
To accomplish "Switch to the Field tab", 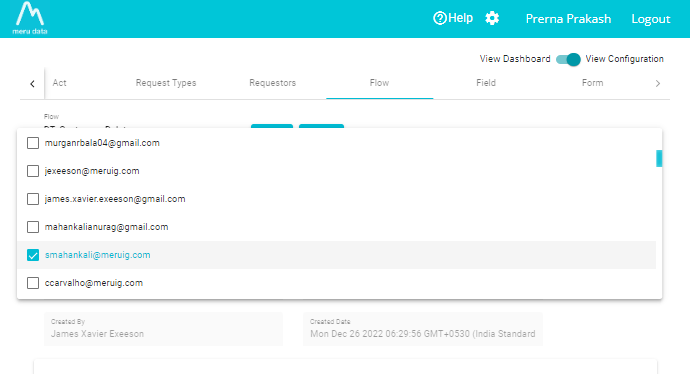I will pyautogui.click(x=486, y=83).
